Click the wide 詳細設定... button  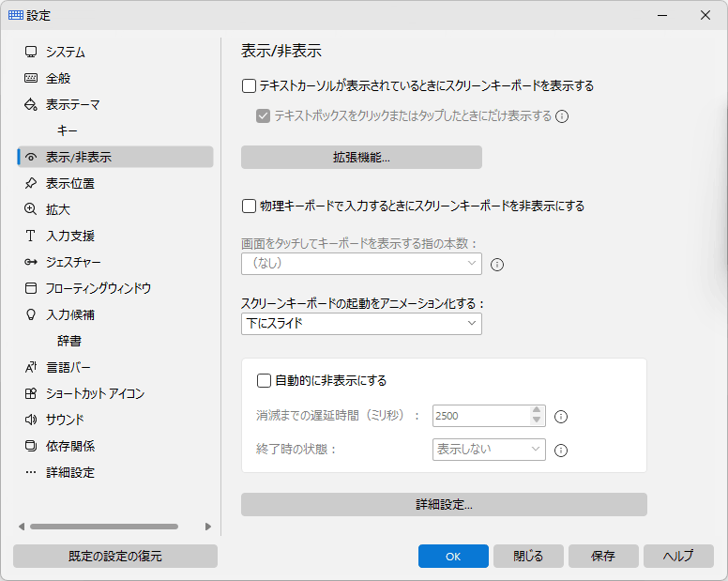tap(444, 504)
